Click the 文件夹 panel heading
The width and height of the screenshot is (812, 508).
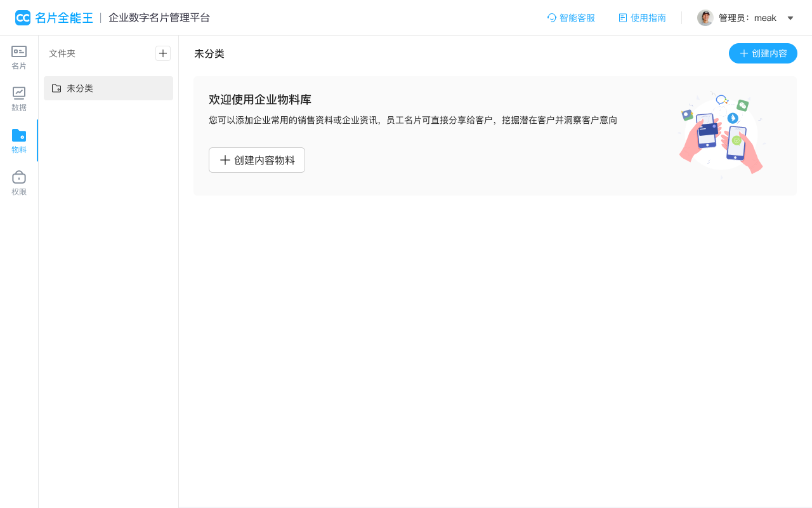tap(62, 53)
